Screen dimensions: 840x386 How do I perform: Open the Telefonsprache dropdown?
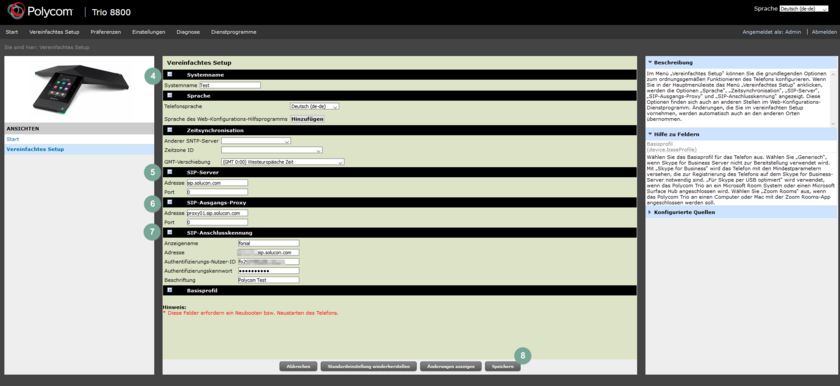coord(314,107)
